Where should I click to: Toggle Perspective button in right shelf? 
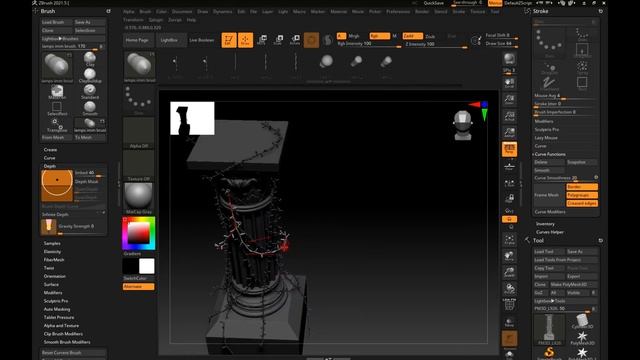point(509,149)
